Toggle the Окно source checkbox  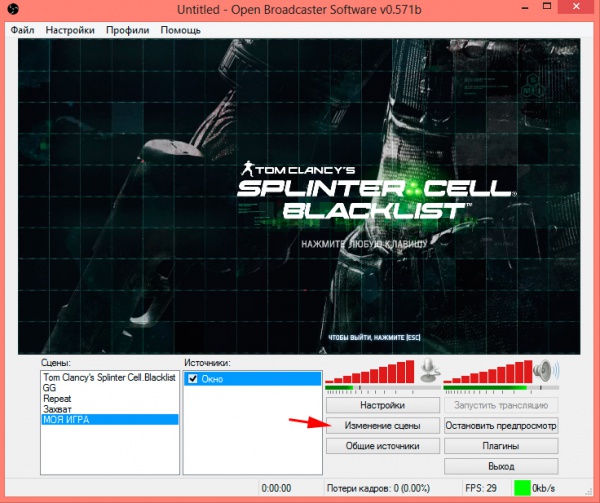tap(193, 380)
